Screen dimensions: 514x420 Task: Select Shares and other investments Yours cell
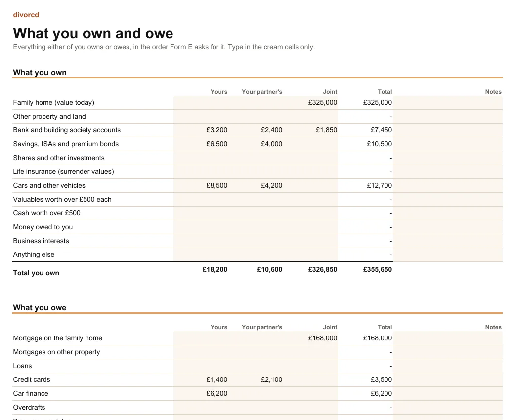click(201, 158)
